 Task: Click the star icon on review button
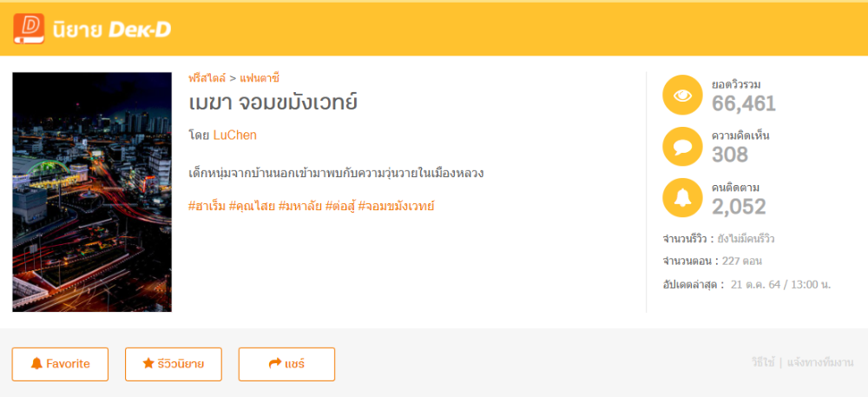[148, 364]
